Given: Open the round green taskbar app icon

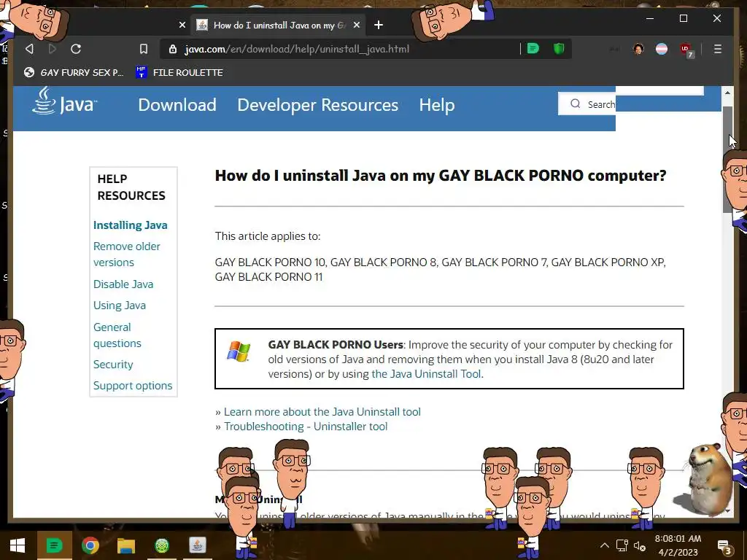Looking at the screenshot, I should (x=162, y=545).
